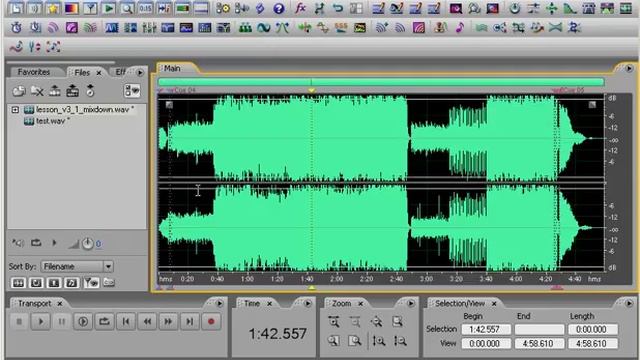The image size is (640, 360).
Task: Toggle the spectral color view toolbar icon
Action: (71, 8)
